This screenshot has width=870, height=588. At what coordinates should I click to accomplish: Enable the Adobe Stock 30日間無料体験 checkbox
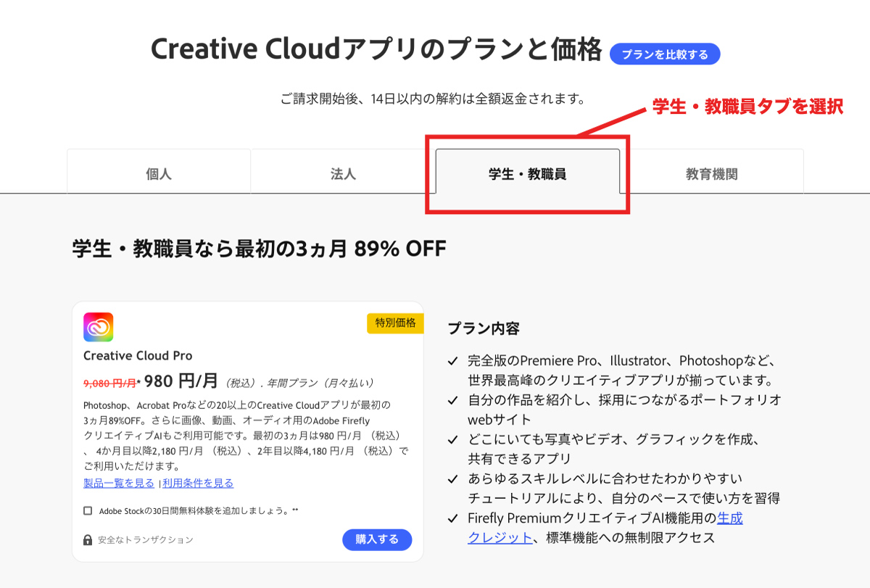88,510
